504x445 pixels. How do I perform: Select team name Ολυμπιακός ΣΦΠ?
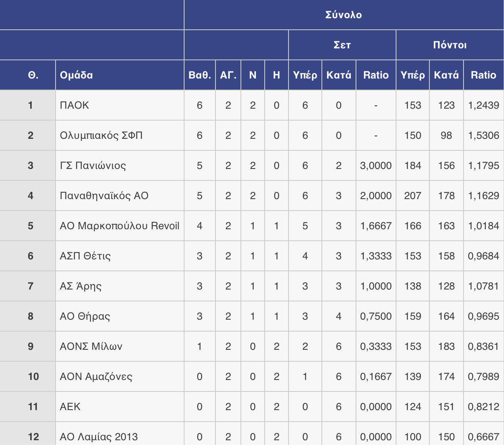point(101,135)
